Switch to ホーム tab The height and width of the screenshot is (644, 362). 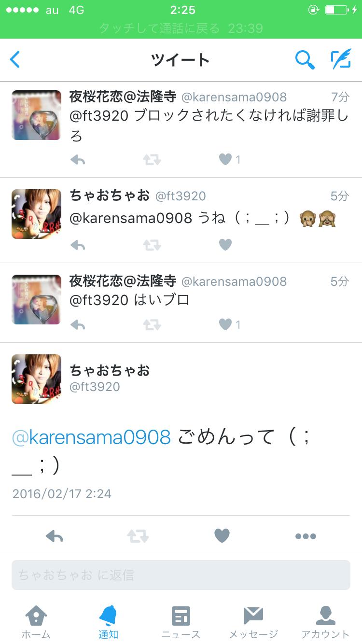(x=36, y=623)
